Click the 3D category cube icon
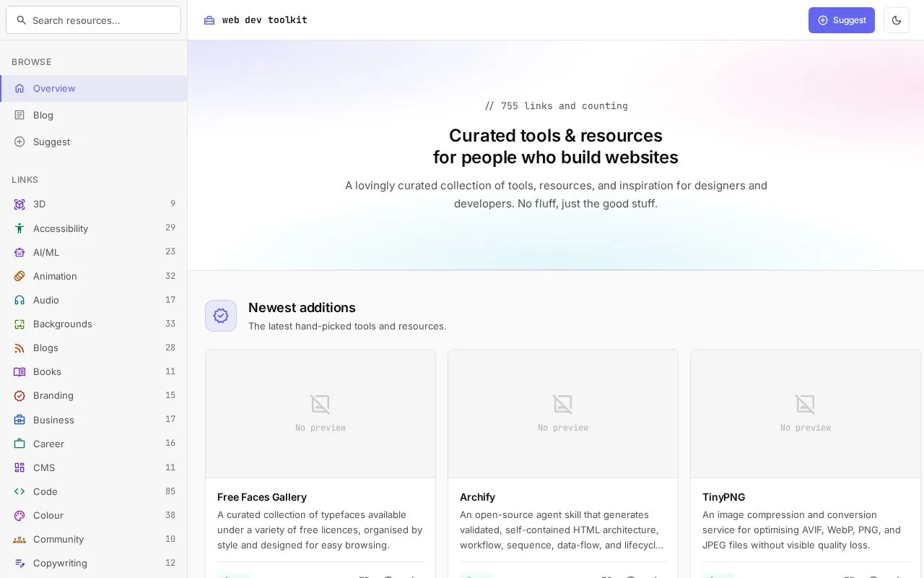 point(19,204)
